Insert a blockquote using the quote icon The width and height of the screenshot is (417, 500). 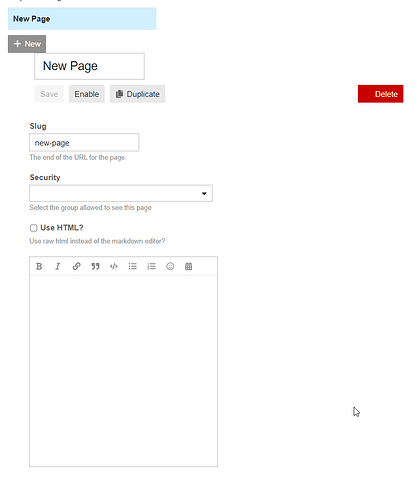point(95,266)
